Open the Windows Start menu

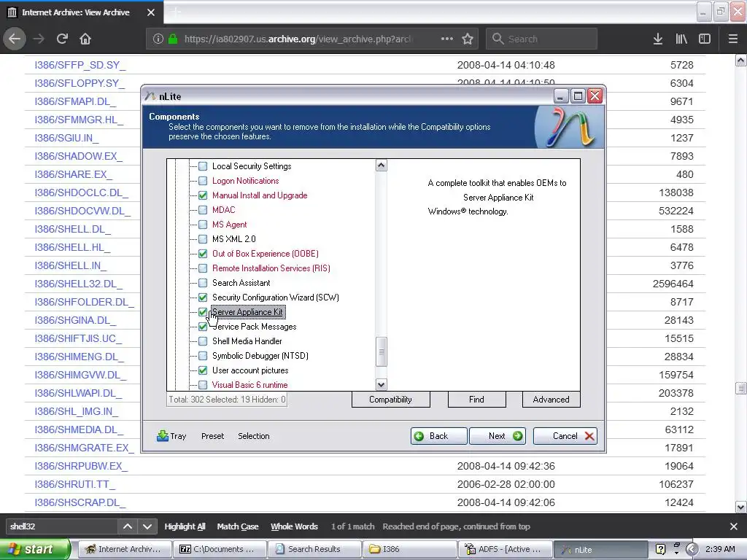click(x=34, y=549)
